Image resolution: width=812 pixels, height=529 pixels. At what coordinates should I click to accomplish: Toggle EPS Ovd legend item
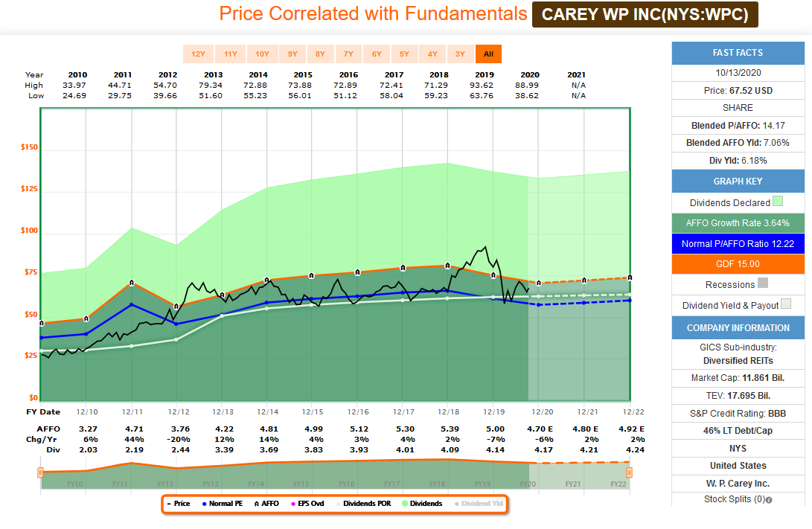307,504
